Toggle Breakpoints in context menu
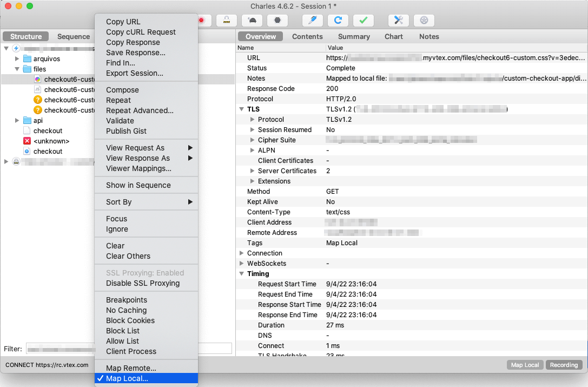 (x=146, y=300)
